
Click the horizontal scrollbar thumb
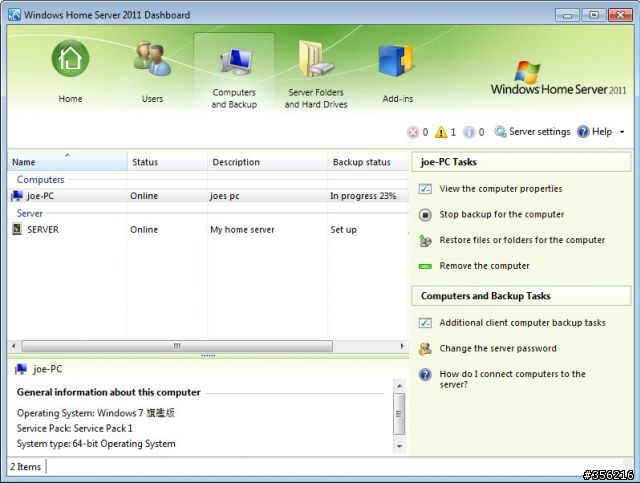coord(177,346)
